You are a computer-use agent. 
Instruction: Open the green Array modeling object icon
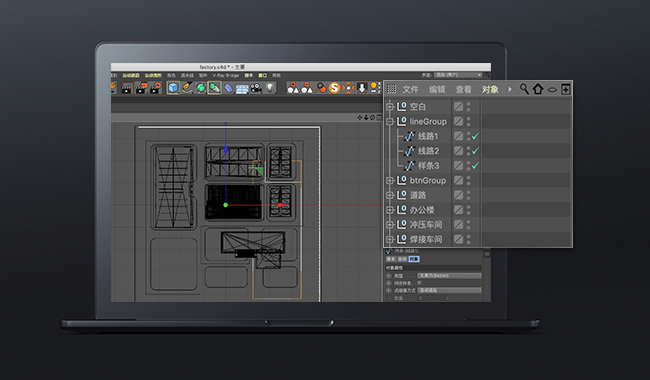[214, 87]
